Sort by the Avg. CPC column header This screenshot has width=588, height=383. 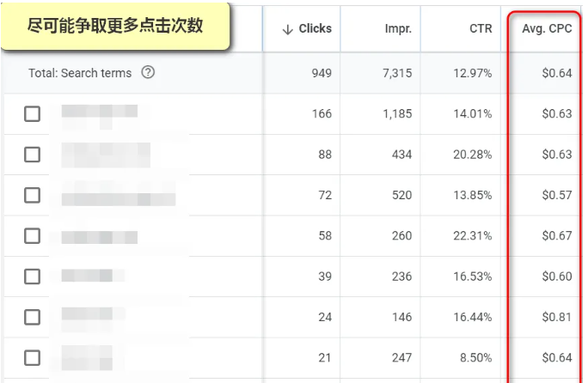(x=547, y=29)
